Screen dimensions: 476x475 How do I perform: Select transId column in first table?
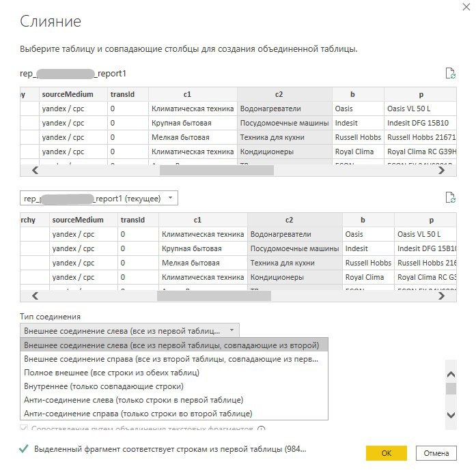point(128,94)
